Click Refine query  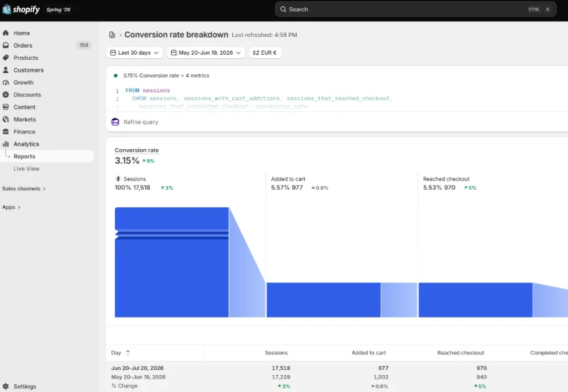coord(141,122)
